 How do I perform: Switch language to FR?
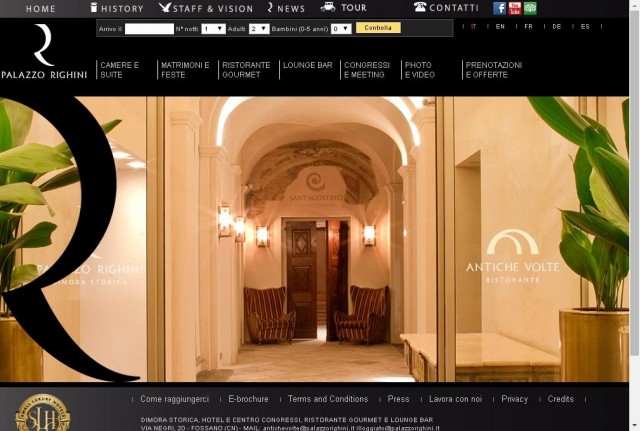[x=529, y=27]
